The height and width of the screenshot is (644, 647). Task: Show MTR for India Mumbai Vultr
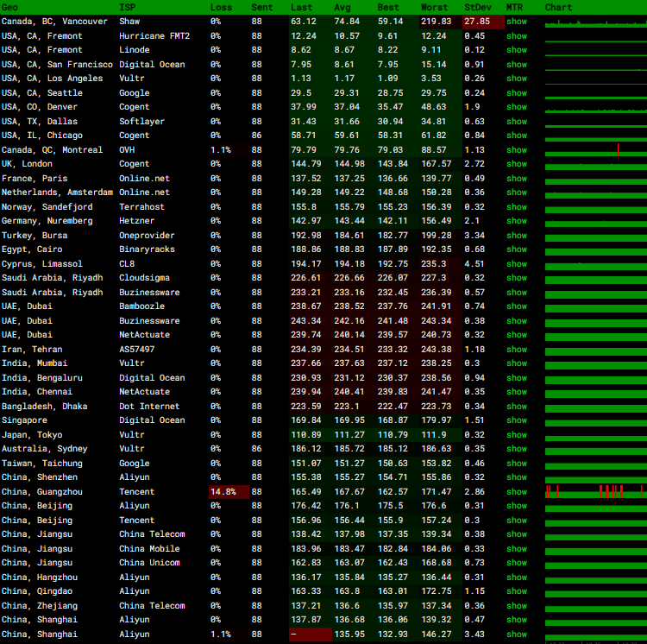tap(517, 363)
